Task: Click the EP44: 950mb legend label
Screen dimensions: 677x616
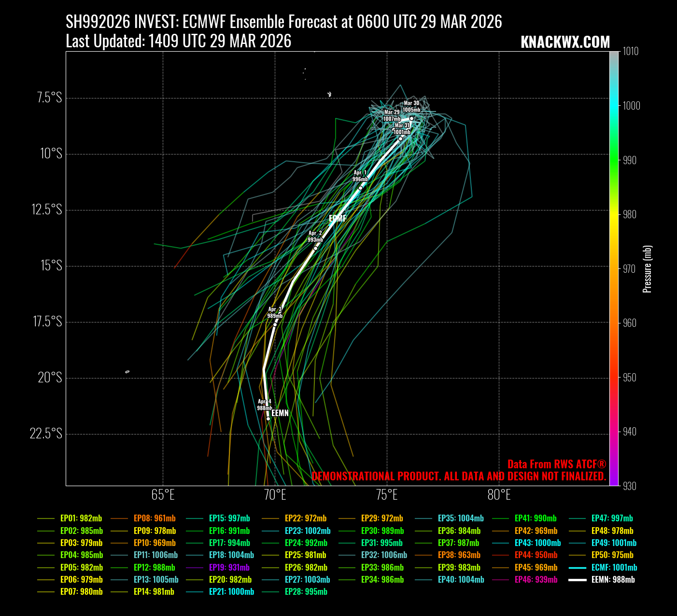Action: 536,555
